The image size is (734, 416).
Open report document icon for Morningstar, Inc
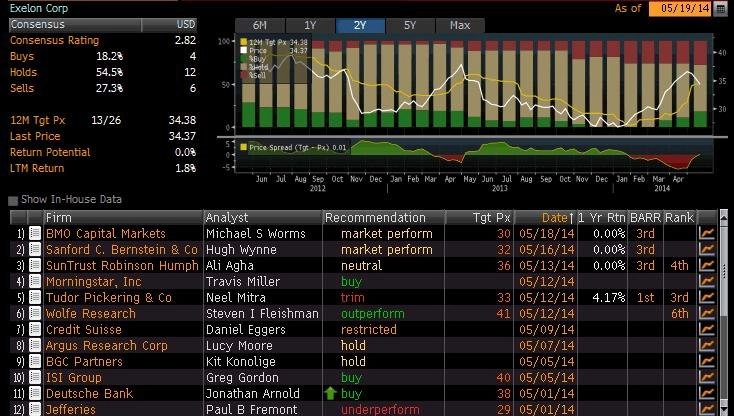coord(35,281)
